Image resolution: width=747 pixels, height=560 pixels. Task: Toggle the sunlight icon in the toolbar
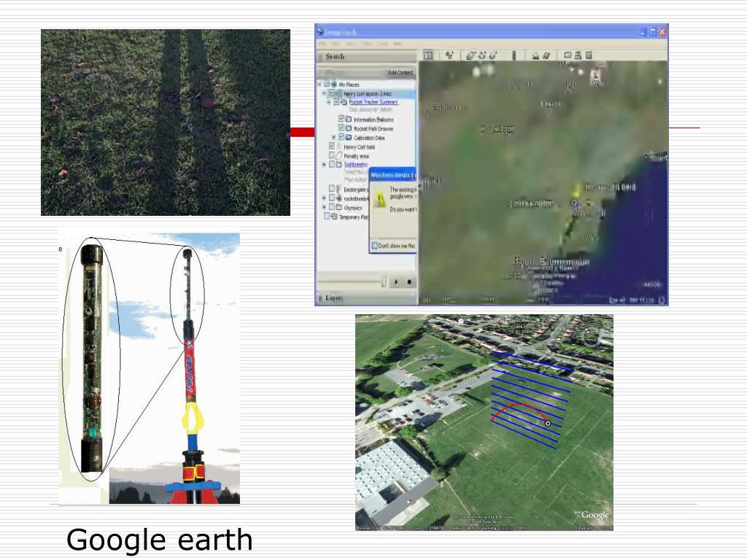coord(535,55)
